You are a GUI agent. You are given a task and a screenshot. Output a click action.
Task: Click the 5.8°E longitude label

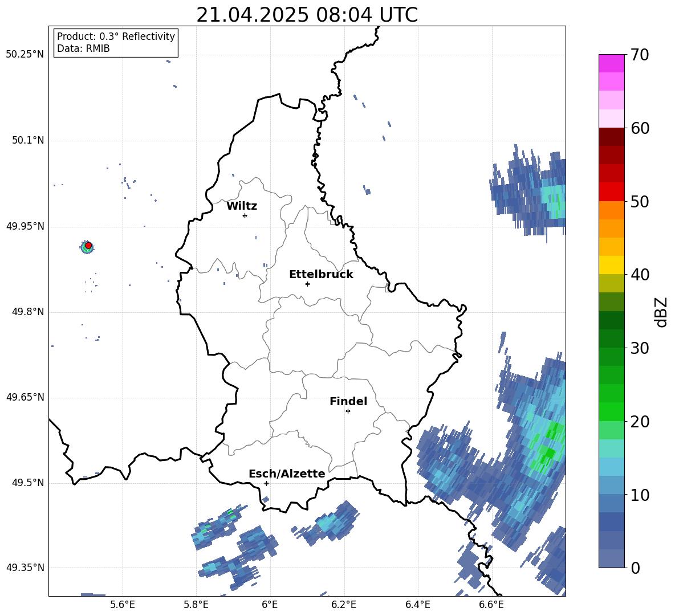196,605
